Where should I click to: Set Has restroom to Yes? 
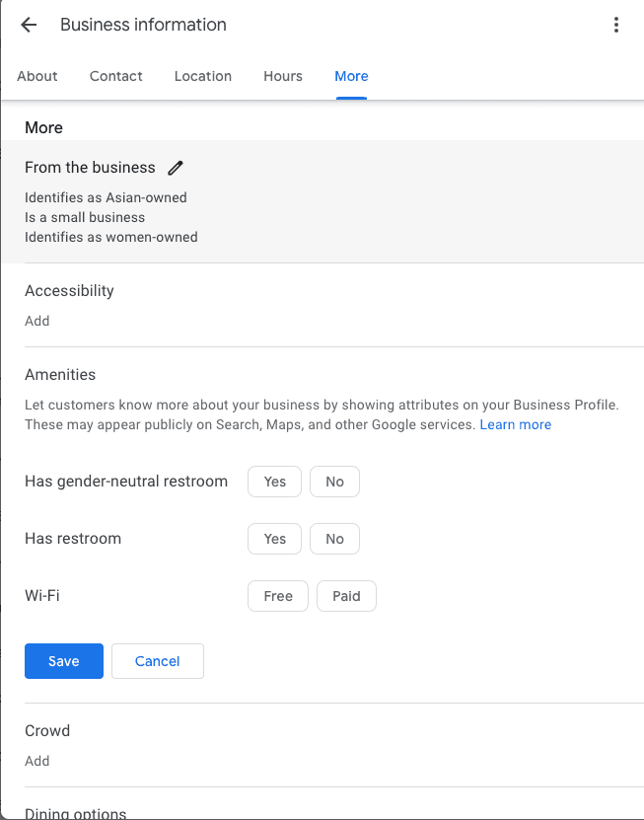point(275,539)
